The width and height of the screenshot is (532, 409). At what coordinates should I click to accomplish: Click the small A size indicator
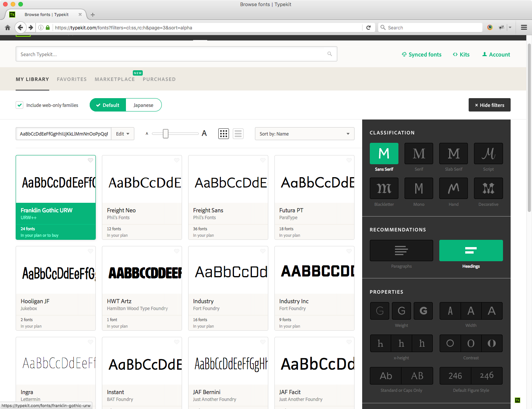(147, 134)
